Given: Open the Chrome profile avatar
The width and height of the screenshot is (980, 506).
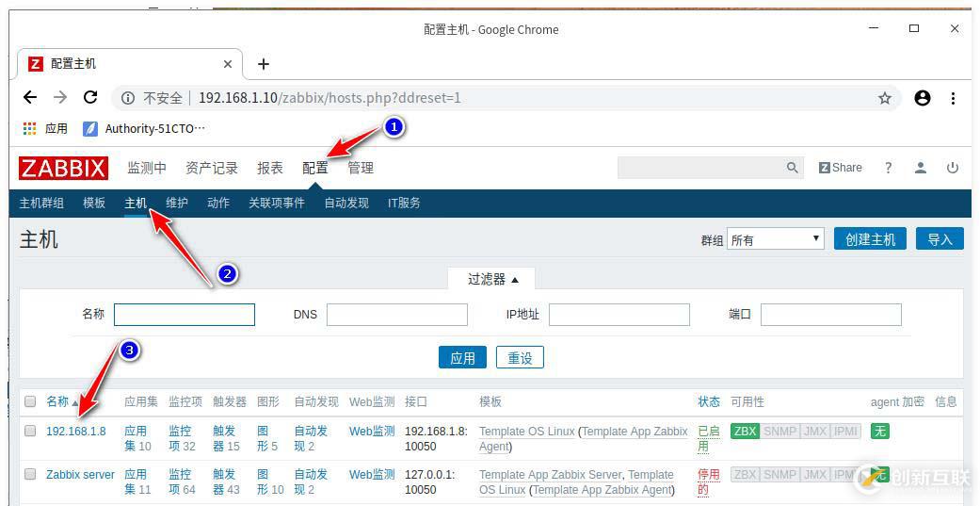Looking at the screenshot, I should [922, 98].
